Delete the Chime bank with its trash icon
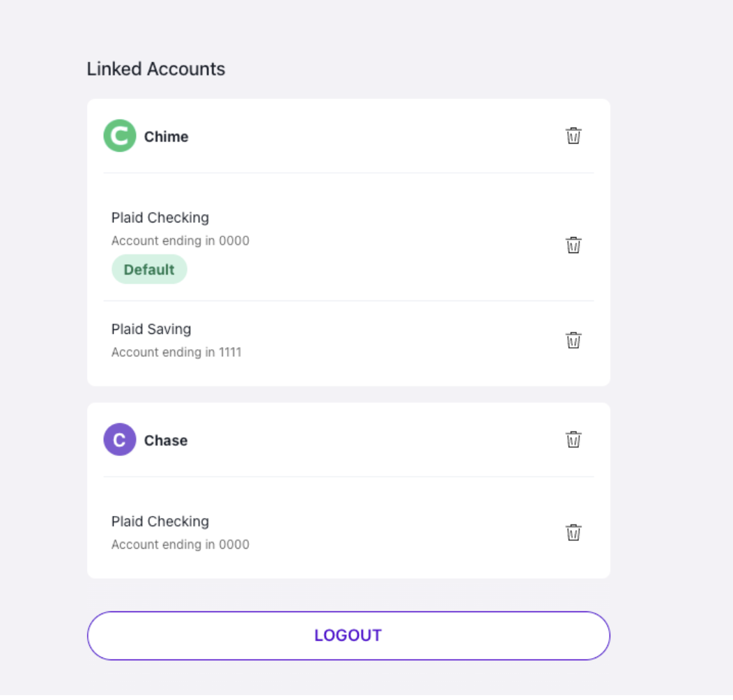Screen dimensions: 733x700 tap(573, 136)
